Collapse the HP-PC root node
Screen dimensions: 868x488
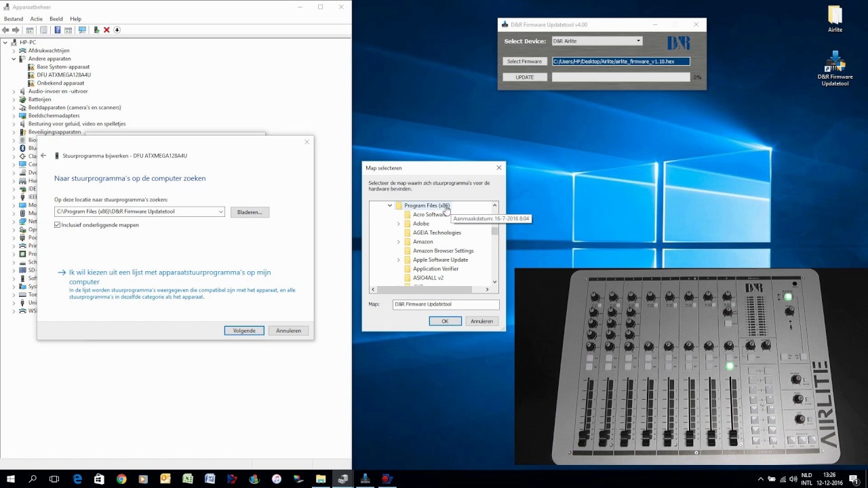[x=5, y=43]
